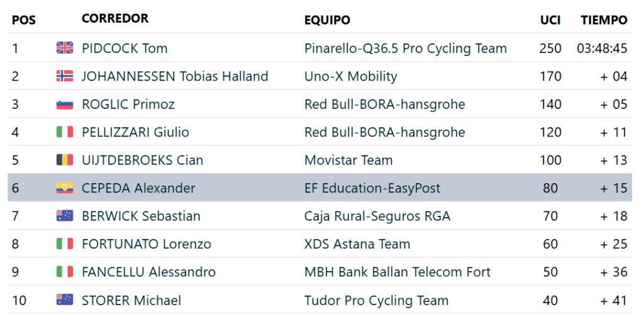Select the Tudor Pro Cycling Team link
This screenshot has width=644, height=314.
click(x=376, y=300)
